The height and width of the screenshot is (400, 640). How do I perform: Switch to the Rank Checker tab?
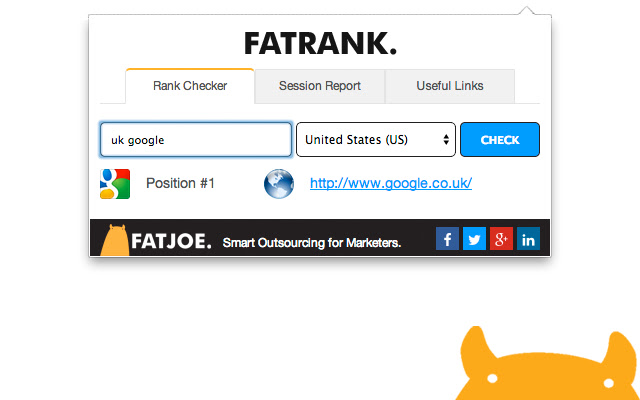[190, 86]
